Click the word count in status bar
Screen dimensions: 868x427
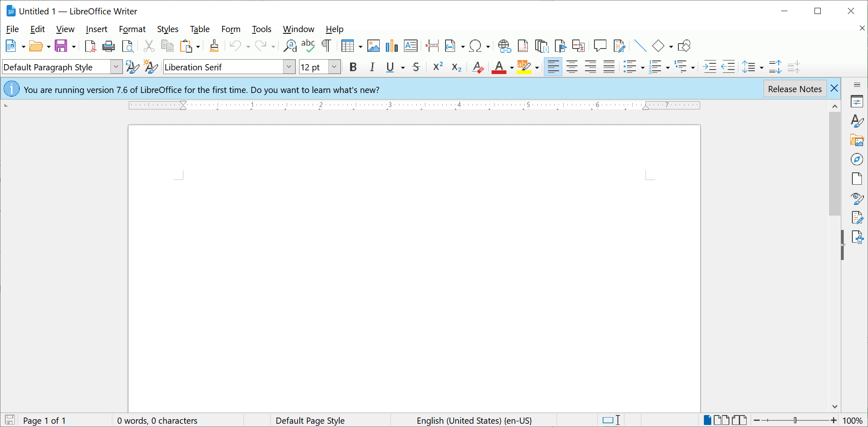click(x=157, y=420)
